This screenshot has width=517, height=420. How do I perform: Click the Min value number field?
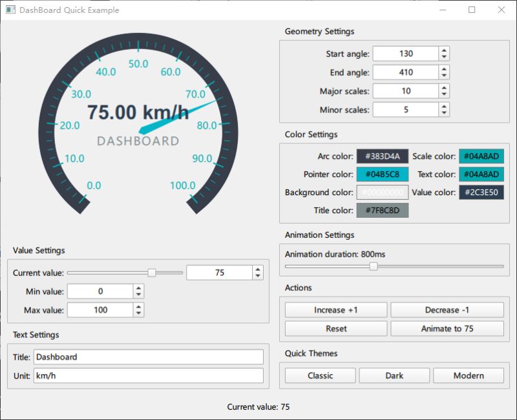point(100,291)
